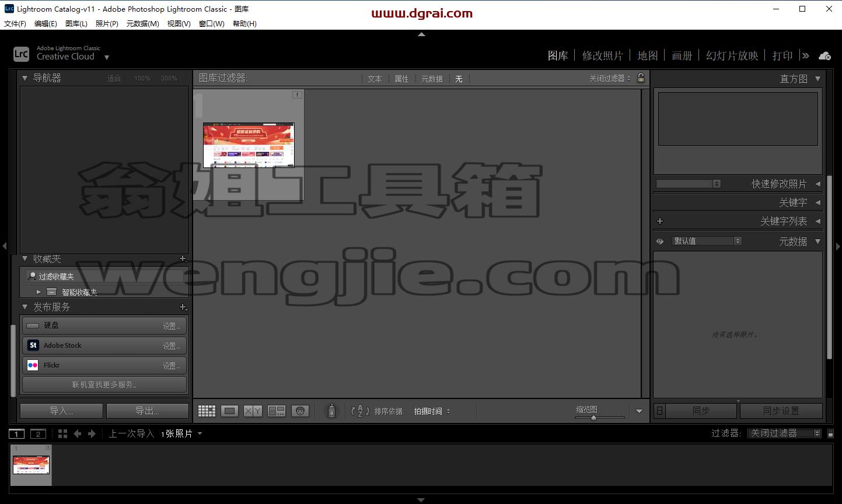Select the photo thumbnail in filmstrip
The height and width of the screenshot is (504, 842).
(31, 465)
